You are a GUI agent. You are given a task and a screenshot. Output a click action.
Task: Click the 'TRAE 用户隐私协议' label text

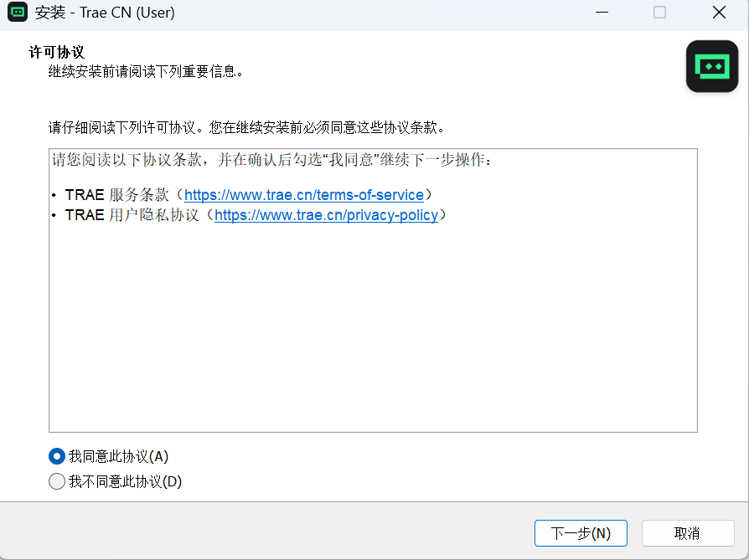pyautogui.click(x=132, y=215)
